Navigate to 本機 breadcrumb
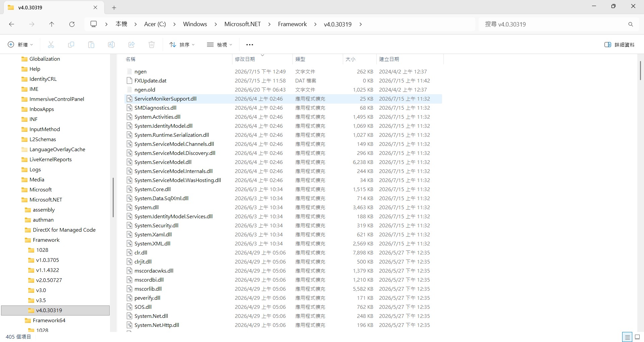Image resolution: width=644 pixels, height=342 pixels. (x=121, y=24)
